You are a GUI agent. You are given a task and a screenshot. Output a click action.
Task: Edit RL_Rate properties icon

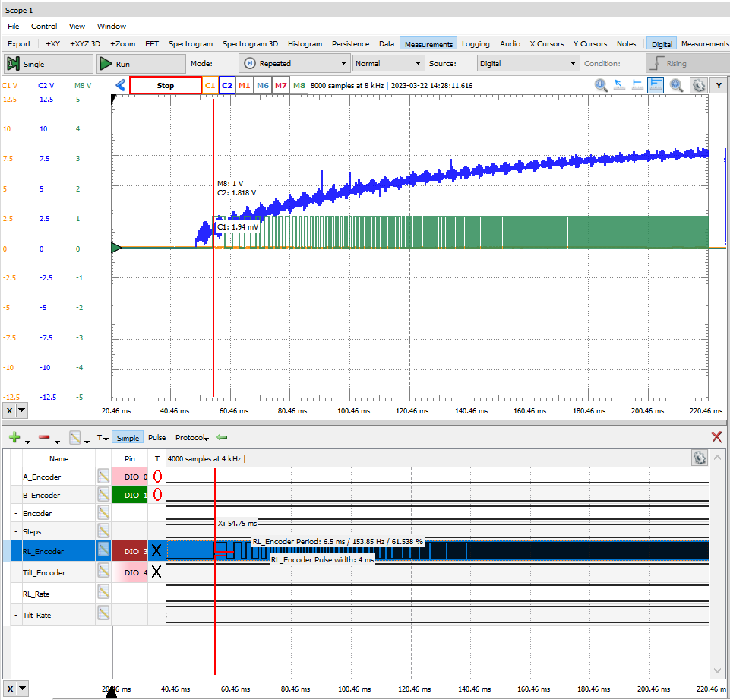pos(103,593)
